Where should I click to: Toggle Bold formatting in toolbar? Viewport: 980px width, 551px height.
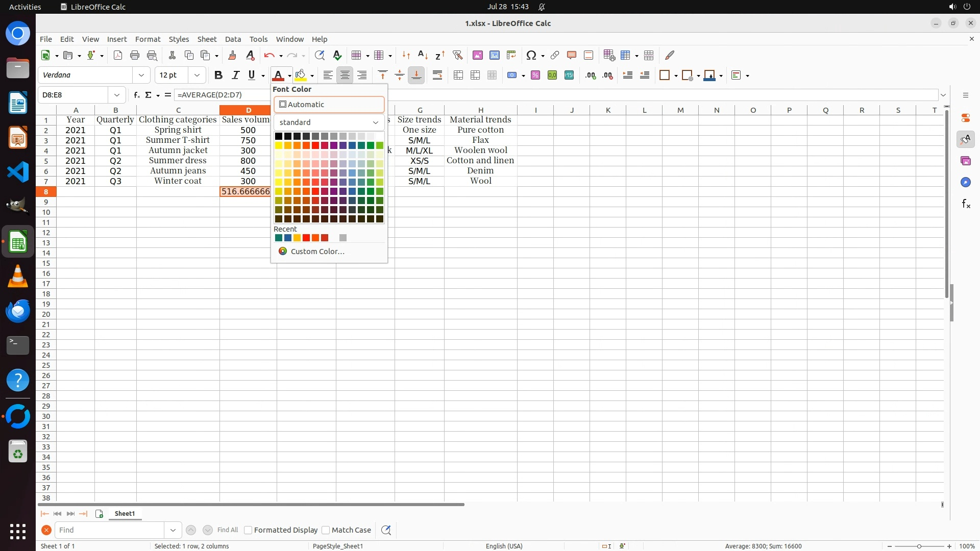[x=218, y=76]
